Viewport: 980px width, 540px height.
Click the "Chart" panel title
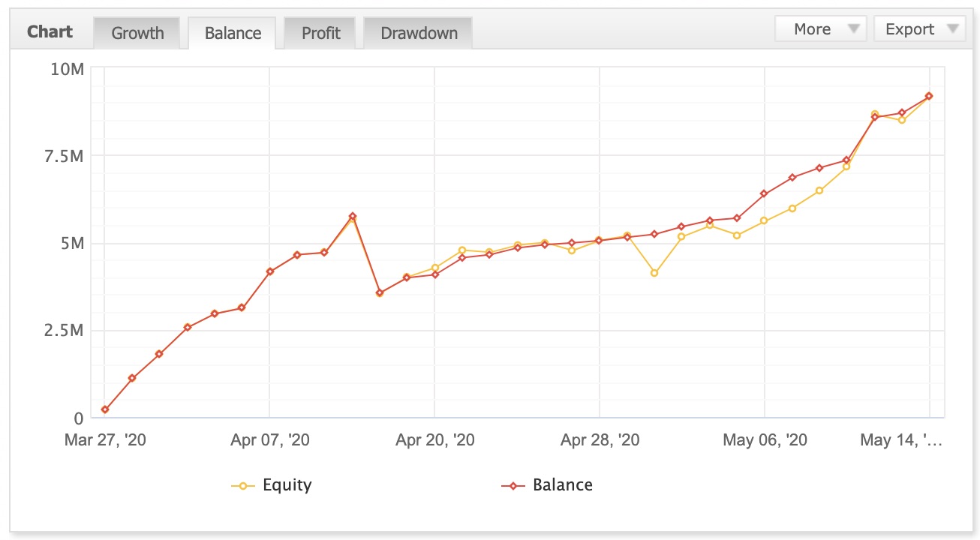(50, 32)
